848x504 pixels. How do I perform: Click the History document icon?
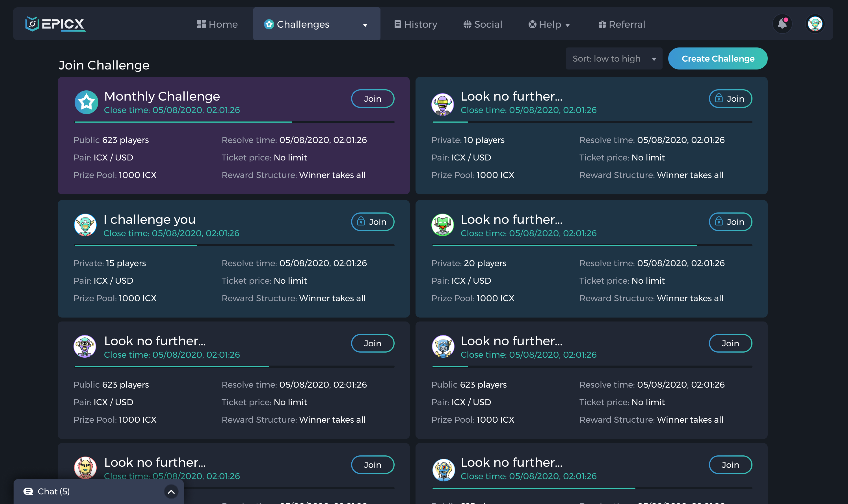tap(397, 24)
